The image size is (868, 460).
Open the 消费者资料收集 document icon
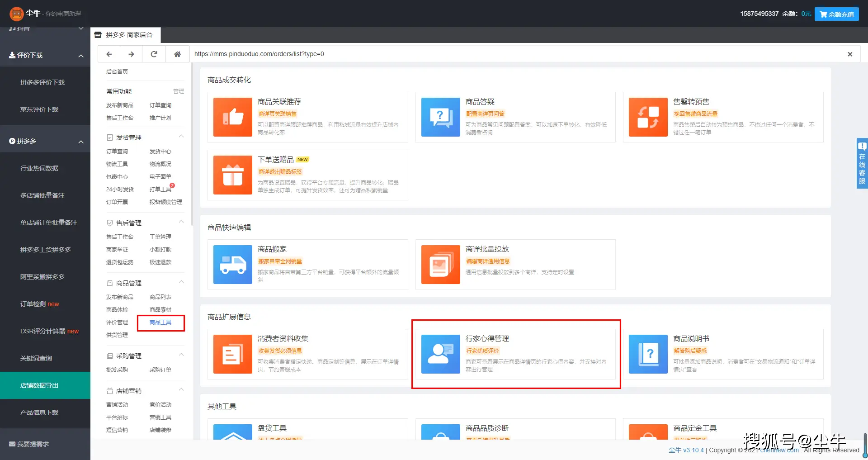[x=233, y=354]
